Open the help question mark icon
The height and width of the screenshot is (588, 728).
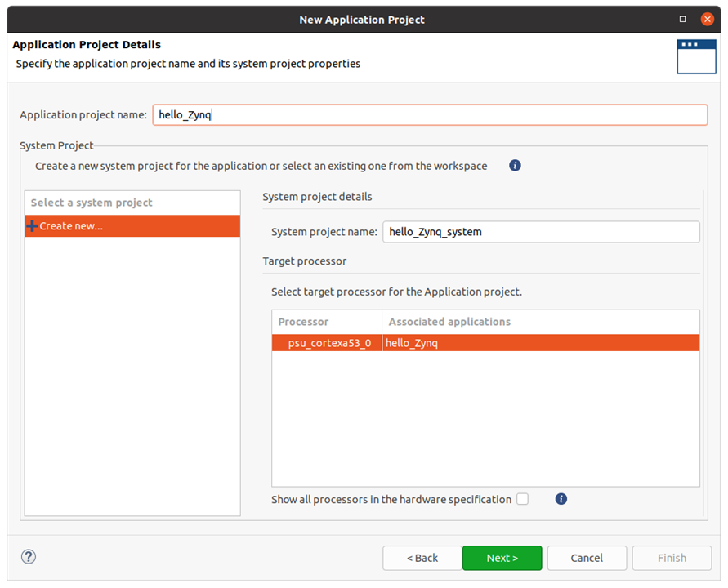29,557
